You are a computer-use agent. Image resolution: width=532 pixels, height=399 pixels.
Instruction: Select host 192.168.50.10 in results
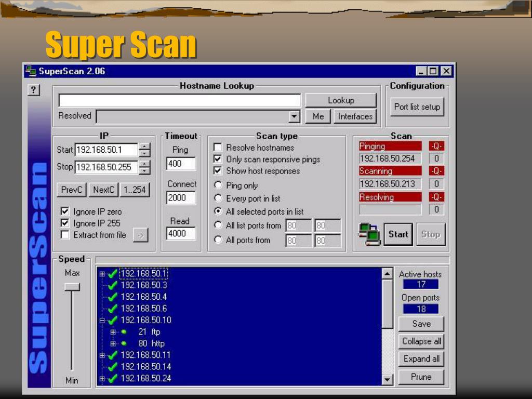[x=146, y=320]
